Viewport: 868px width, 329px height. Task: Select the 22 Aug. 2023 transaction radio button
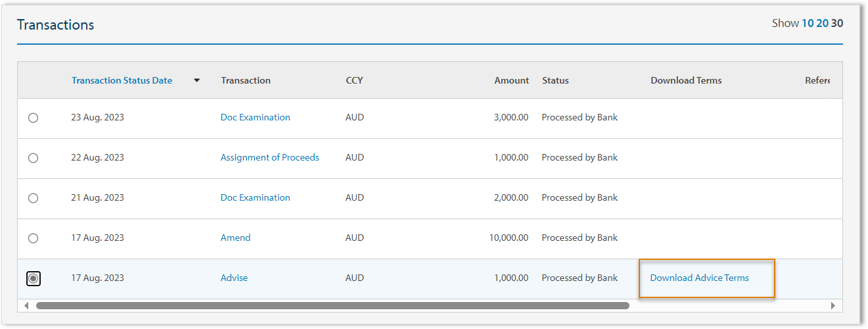point(33,158)
